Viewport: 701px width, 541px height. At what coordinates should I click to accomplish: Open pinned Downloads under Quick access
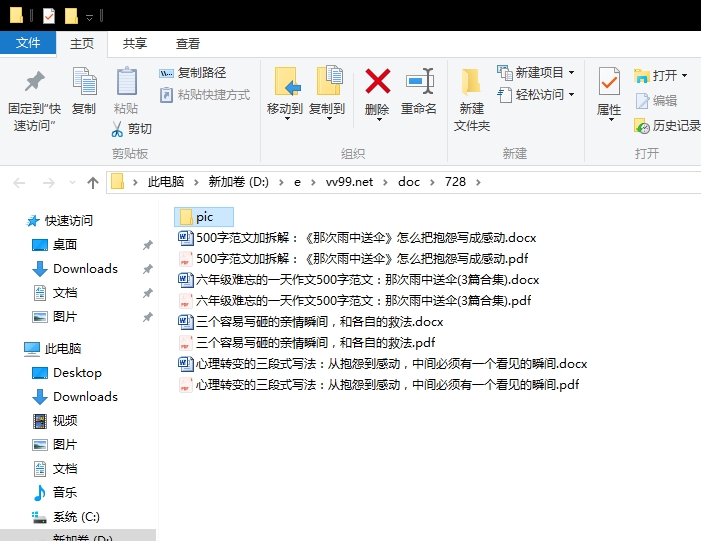click(x=75, y=269)
